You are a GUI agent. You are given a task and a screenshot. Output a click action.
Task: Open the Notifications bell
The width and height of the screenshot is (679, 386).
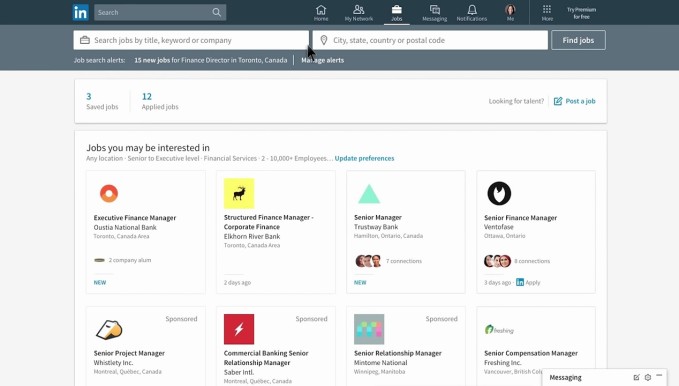pos(472,13)
